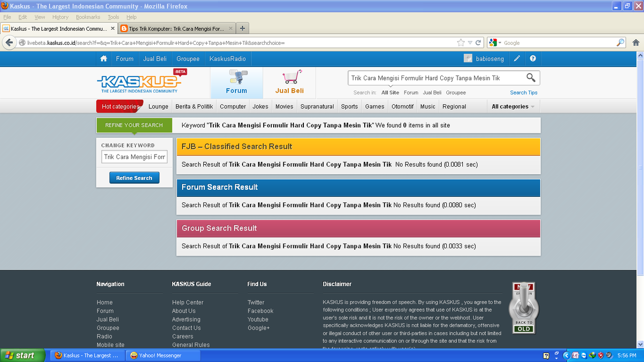Open the URL history dropdown arrow
This screenshot has width=644, height=362.
[470, 43]
